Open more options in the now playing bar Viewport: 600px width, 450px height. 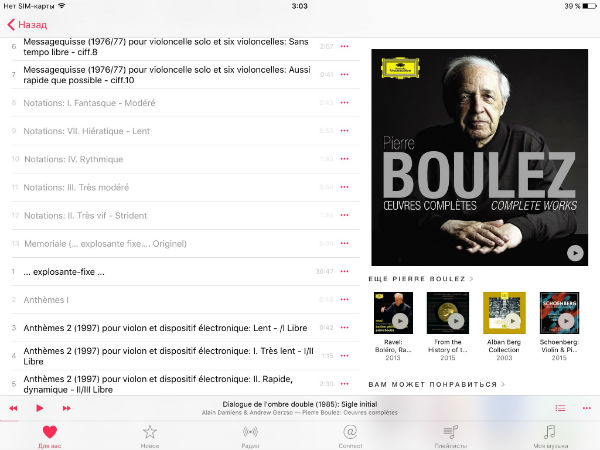587,408
